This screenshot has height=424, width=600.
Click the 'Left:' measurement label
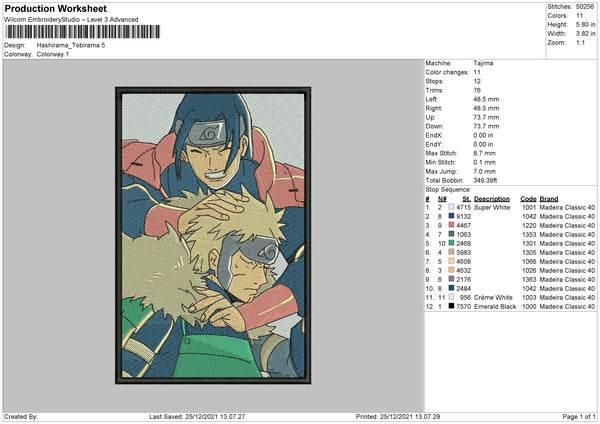click(432, 99)
